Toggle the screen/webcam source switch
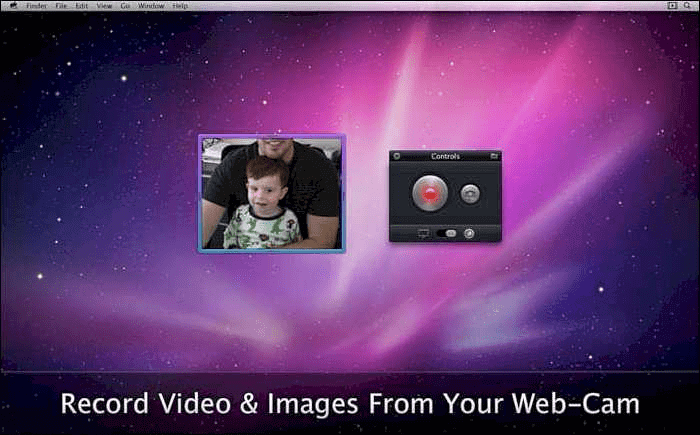Screen dimensions: 700x435 pyautogui.click(x=446, y=233)
